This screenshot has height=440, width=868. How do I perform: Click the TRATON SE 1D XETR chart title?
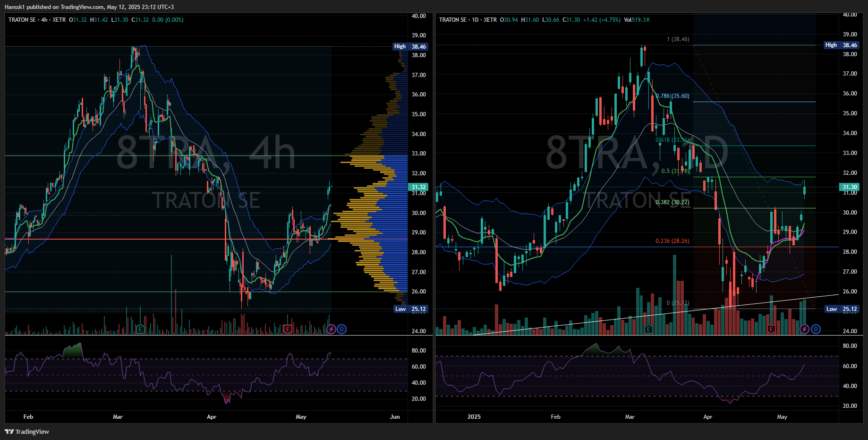pyautogui.click(x=468, y=20)
